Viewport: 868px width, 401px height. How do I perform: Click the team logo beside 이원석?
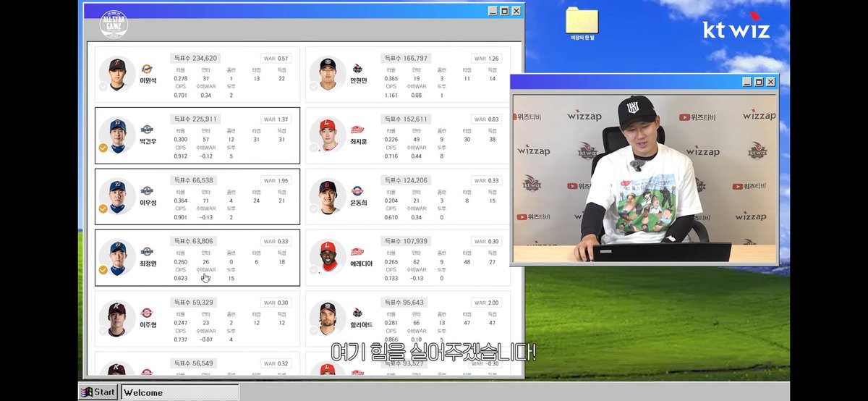point(146,68)
